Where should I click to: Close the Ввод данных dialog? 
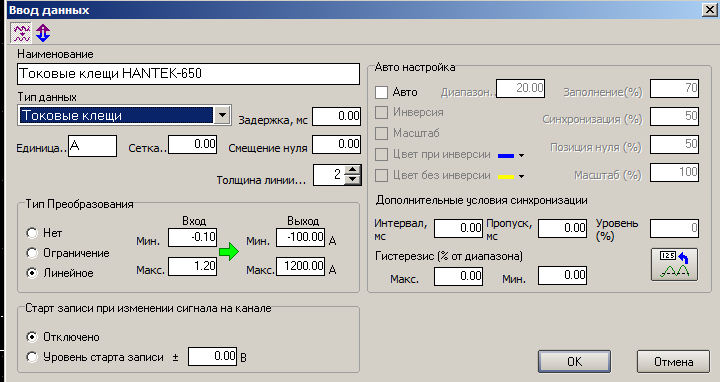point(709,10)
